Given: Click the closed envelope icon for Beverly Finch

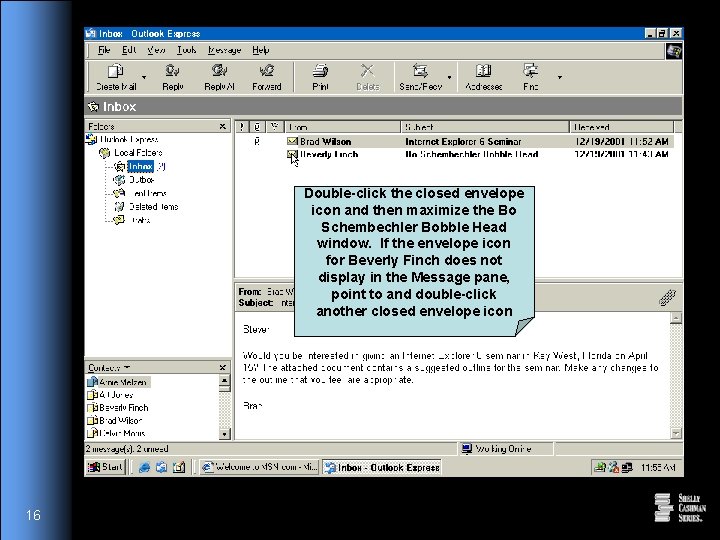Looking at the screenshot, I should 292,154.
